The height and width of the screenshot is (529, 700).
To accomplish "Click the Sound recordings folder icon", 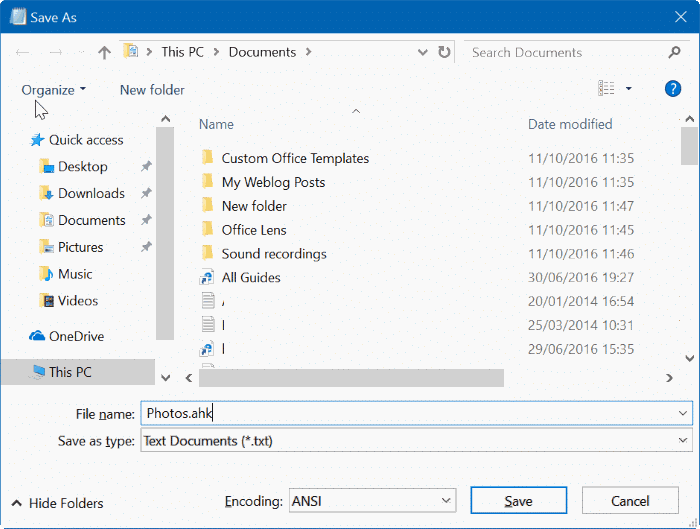I will tap(207, 253).
